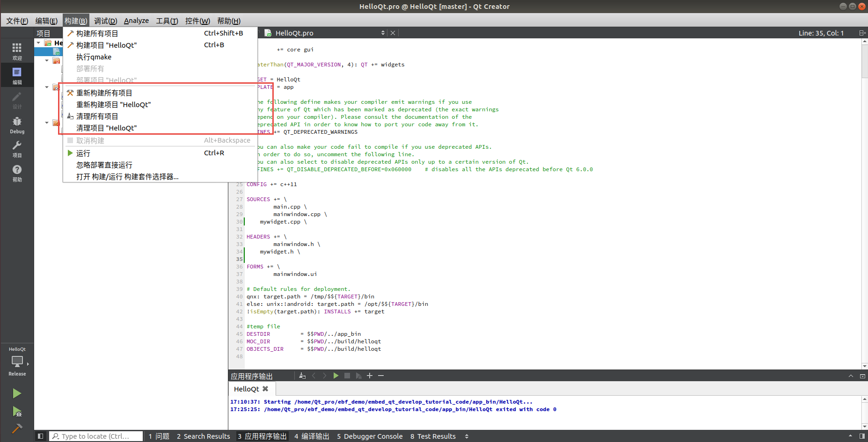Open output pane selector arrows in status bar
This screenshot has width=868, height=442.
tap(467, 436)
